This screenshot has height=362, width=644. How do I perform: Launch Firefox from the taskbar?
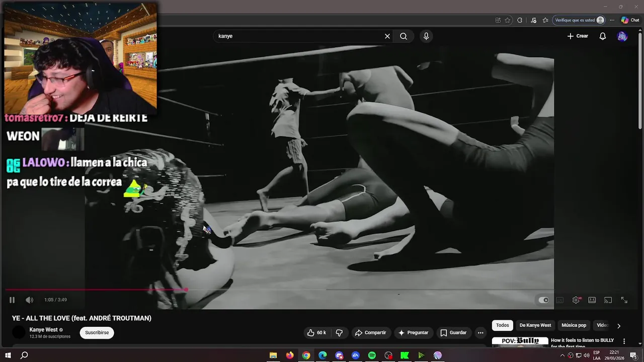[290, 355]
